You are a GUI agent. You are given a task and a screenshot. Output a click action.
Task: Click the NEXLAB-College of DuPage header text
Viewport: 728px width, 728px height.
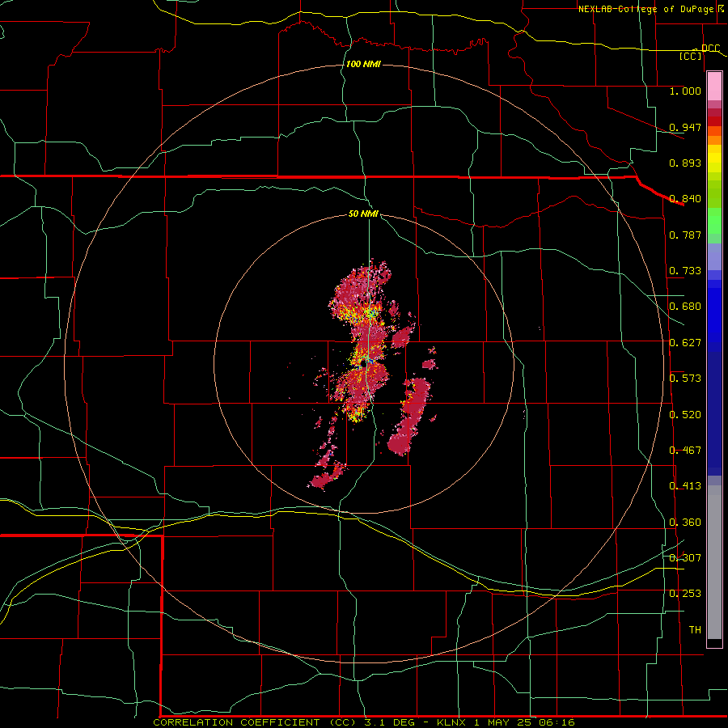pyautogui.click(x=645, y=9)
